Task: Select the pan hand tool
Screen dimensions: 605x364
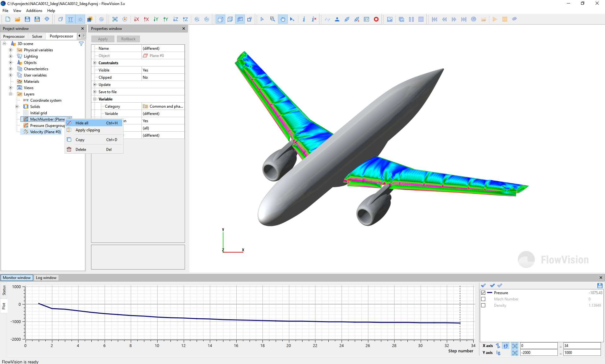Action: point(283,19)
